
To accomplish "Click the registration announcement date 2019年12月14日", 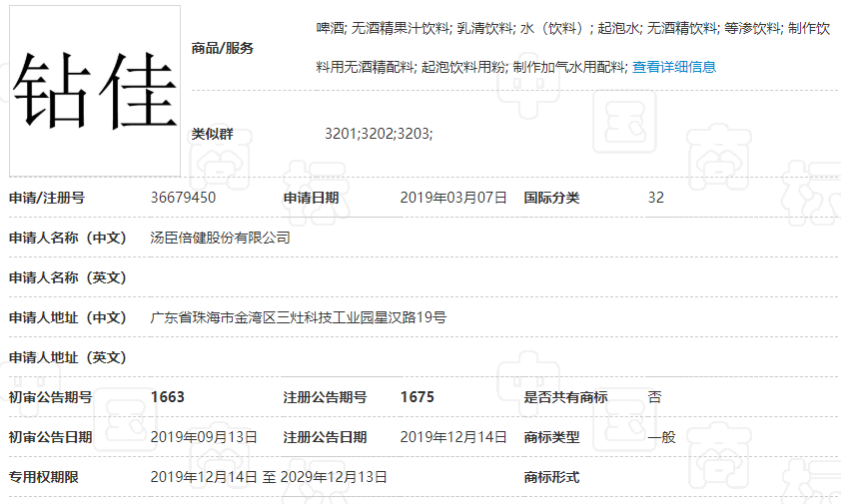I will point(453,437).
